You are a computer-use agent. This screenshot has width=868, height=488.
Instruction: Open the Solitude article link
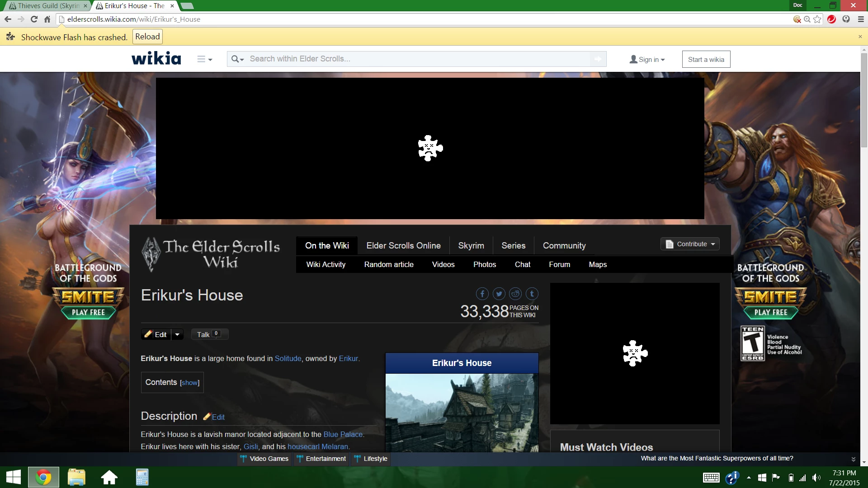pyautogui.click(x=288, y=359)
